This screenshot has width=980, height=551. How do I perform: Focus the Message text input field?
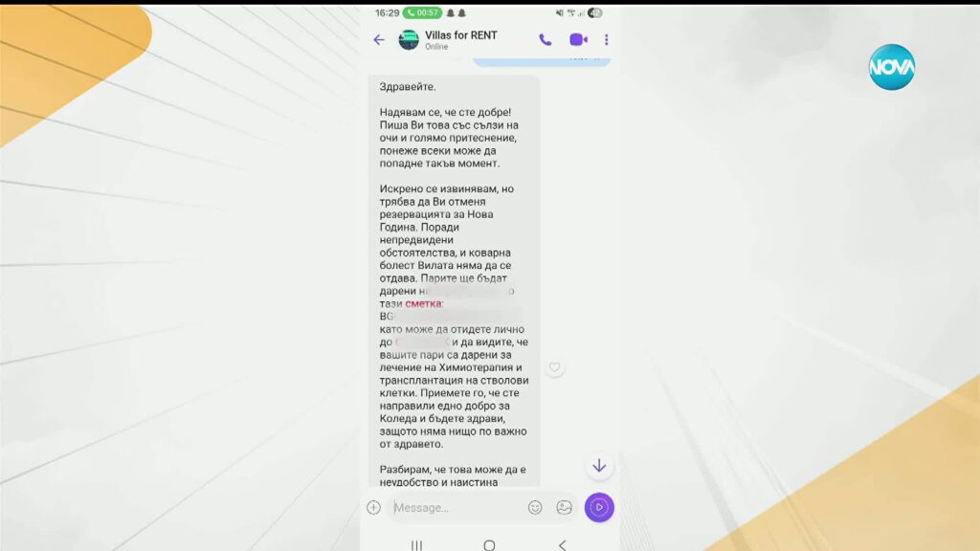click(457, 507)
